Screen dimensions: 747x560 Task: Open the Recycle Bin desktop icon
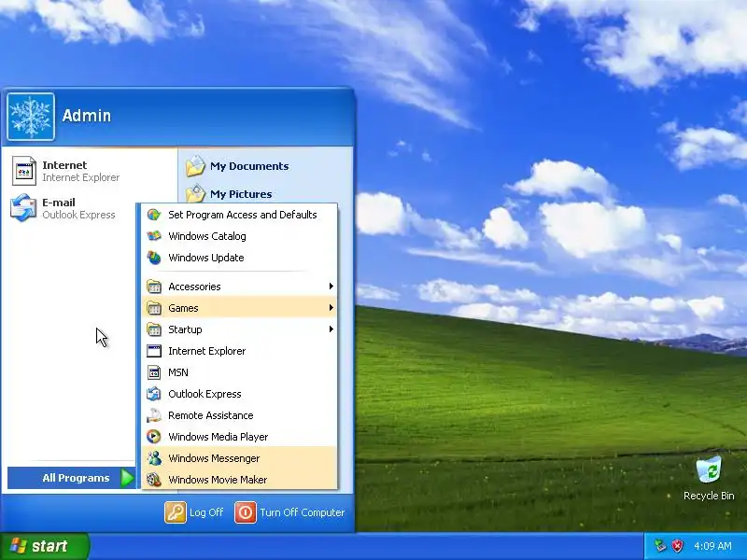pos(709,469)
